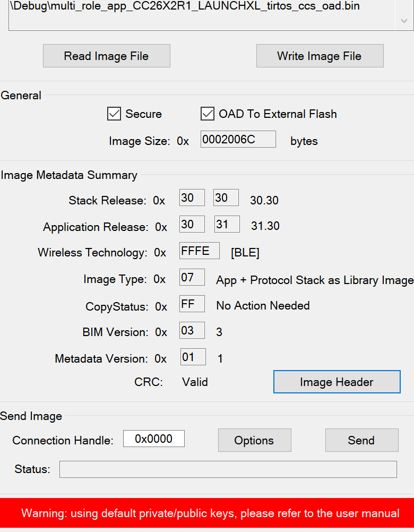This screenshot has width=414, height=532.
Task: Select the Image Type value field
Action: [192, 277]
